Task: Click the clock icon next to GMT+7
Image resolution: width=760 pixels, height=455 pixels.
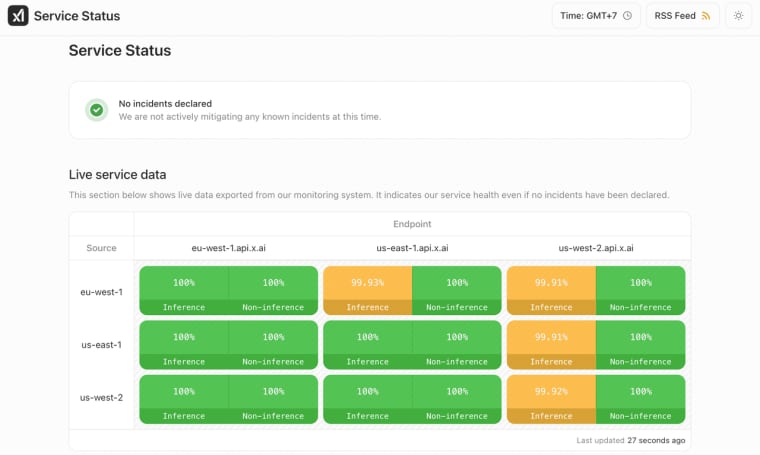Action: [x=627, y=16]
